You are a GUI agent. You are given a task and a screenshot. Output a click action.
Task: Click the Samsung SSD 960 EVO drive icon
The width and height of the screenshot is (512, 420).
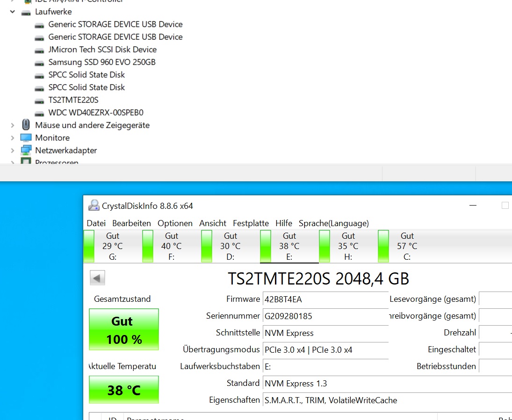39,63
